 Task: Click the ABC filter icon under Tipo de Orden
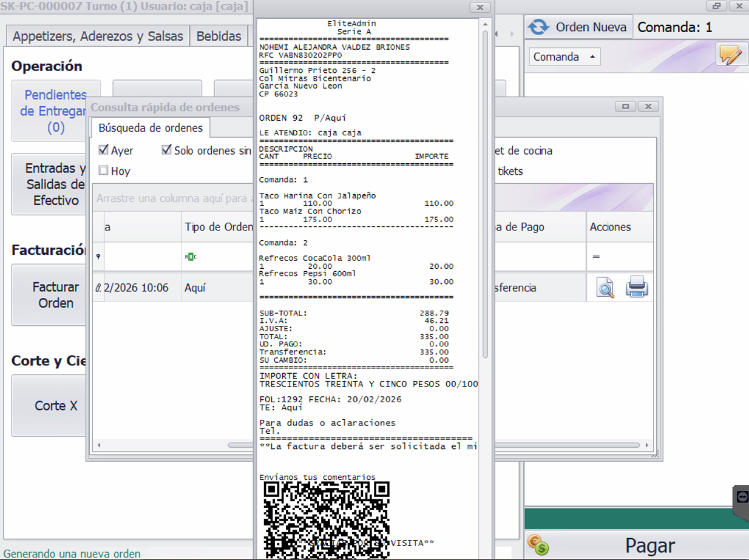pyautogui.click(x=191, y=257)
